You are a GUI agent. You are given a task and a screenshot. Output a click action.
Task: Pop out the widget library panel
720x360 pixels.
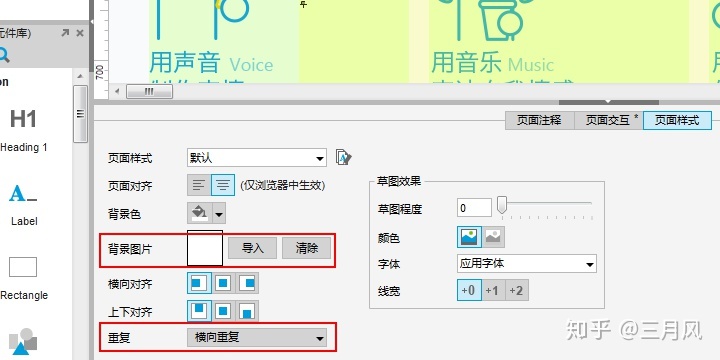[x=65, y=33]
